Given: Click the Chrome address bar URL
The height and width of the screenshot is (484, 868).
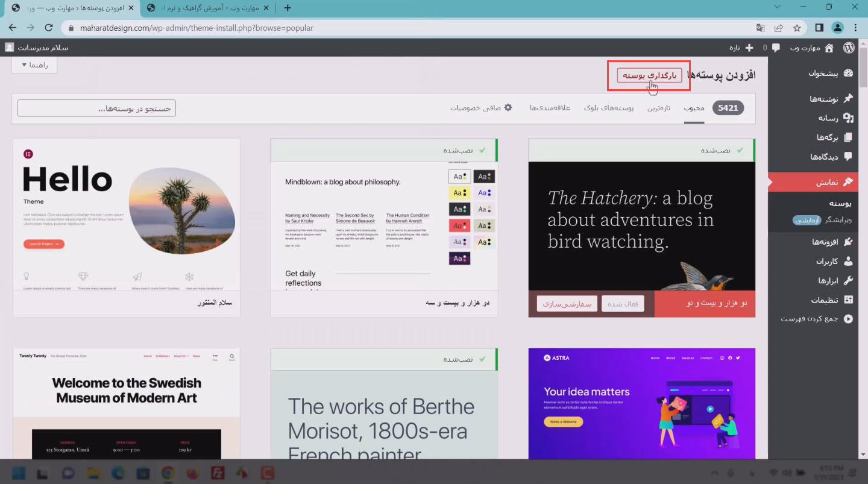Looking at the screenshot, I should tap(197, 28).
